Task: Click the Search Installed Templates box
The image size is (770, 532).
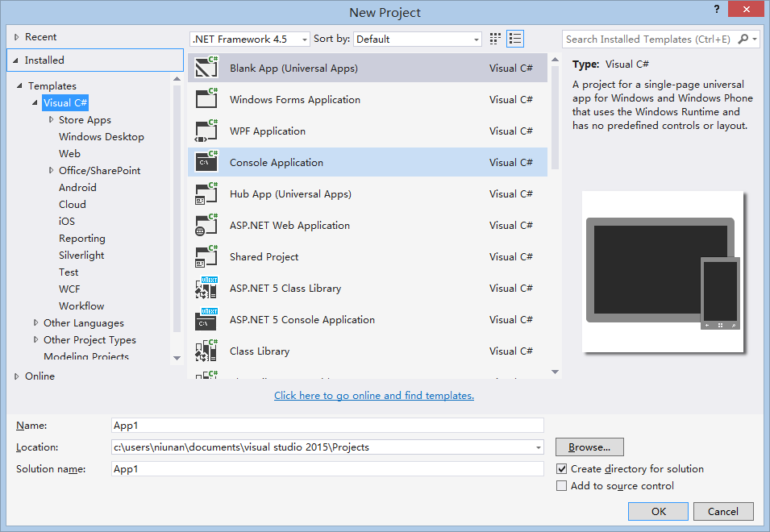Action: (x=649, y=39)
